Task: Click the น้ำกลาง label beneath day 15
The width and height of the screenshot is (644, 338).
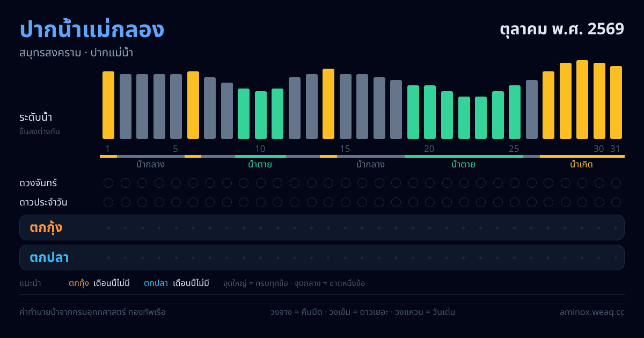Action: click(370, 164)
